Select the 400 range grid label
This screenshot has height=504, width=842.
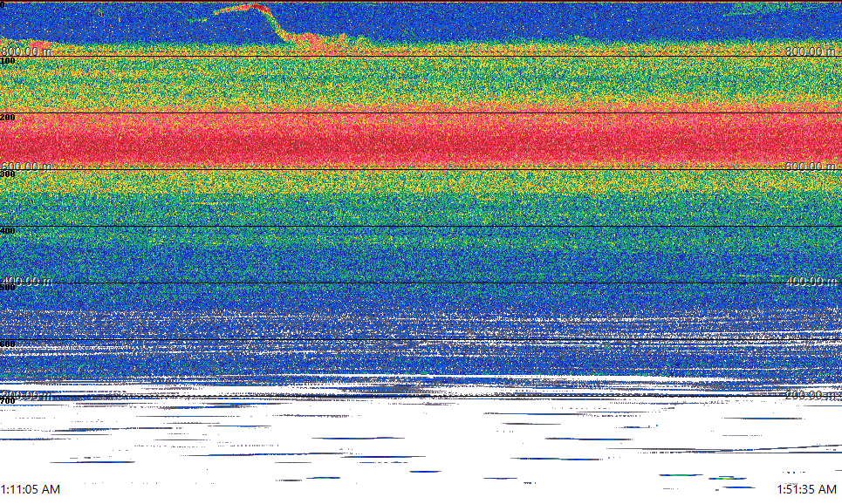pyautogui.click(x=8, y=231)
